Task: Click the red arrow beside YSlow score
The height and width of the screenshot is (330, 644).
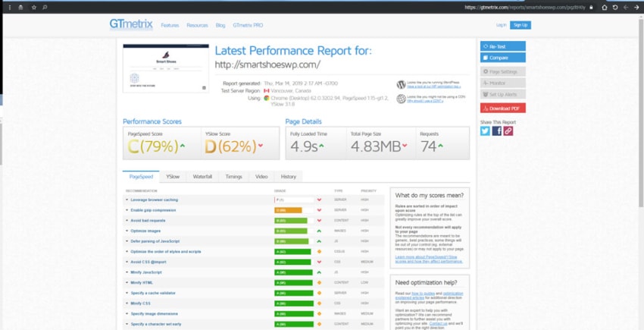Action: click(x=261, y=145)
